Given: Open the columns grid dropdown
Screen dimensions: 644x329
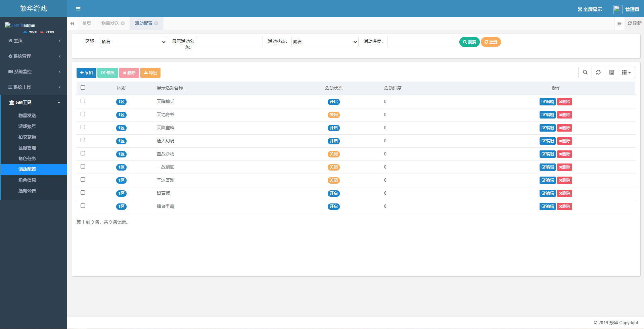Looking at the screenshot, I should pos(626,73).
